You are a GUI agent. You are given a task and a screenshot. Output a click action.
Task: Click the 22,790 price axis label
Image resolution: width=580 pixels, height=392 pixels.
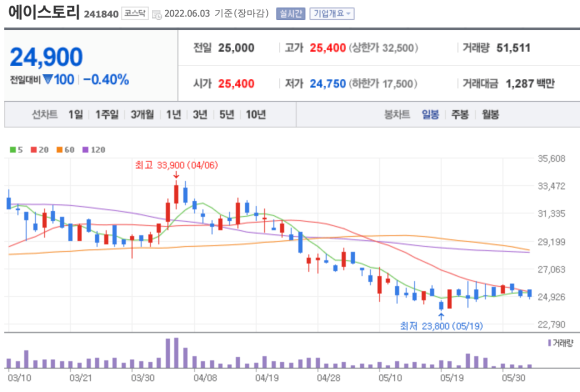pos(551,324)
